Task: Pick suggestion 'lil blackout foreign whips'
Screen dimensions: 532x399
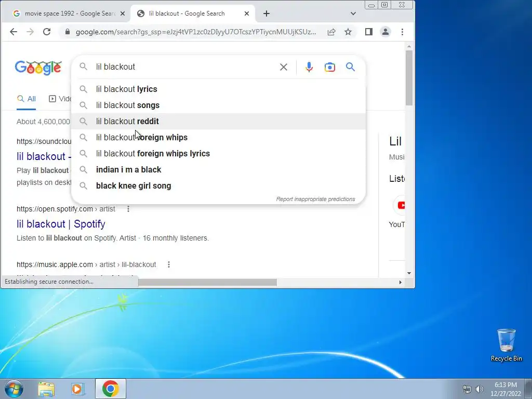Action: [219, 137]
